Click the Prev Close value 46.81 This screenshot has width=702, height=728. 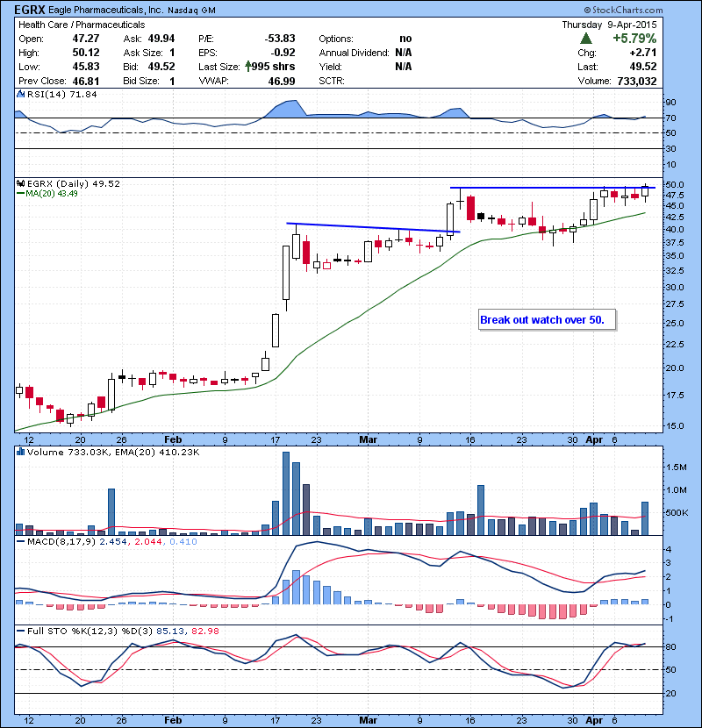click(x=85, y=81)
